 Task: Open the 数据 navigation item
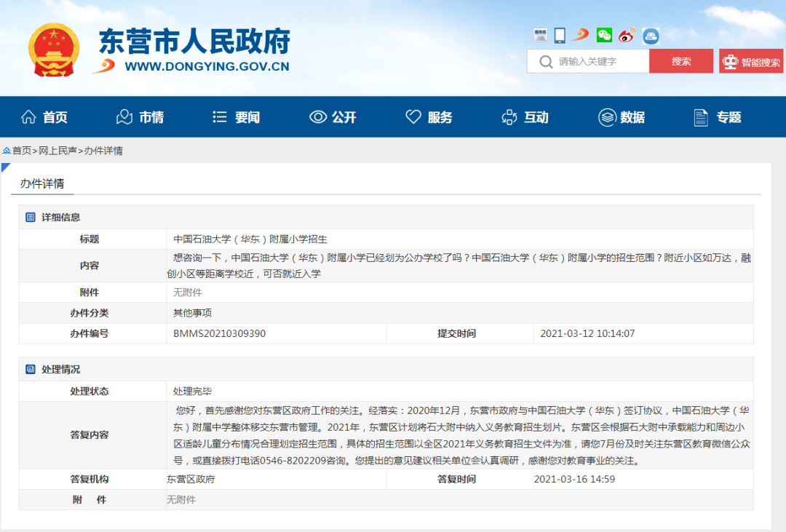tap(622, 117)
